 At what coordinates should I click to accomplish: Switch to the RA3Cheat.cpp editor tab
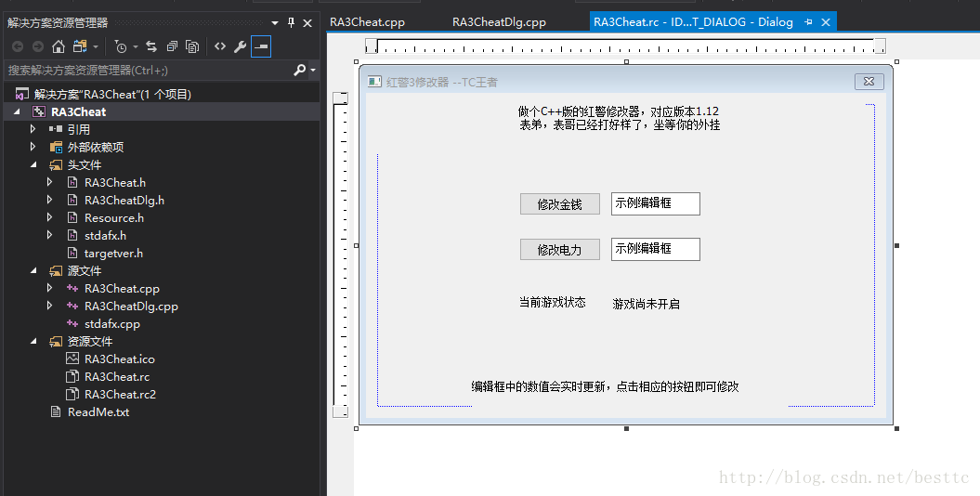tap(368, 22)
